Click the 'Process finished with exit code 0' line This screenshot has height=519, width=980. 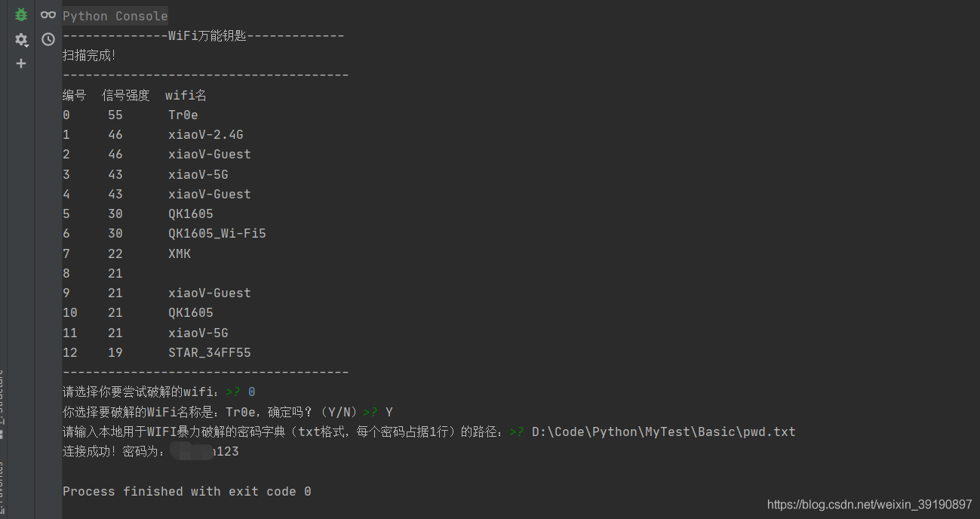186,491
